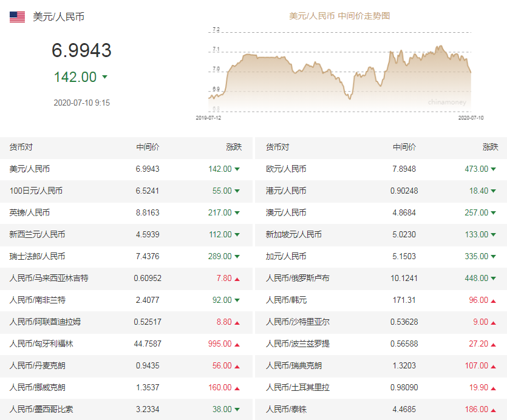Click the 7.8948 euro rate value

click(404, 169)
